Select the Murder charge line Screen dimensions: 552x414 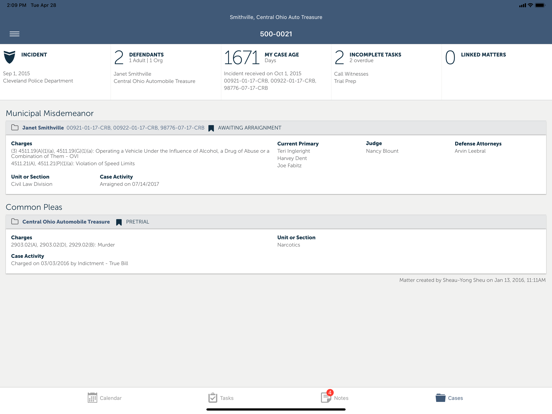click(63, 245)
